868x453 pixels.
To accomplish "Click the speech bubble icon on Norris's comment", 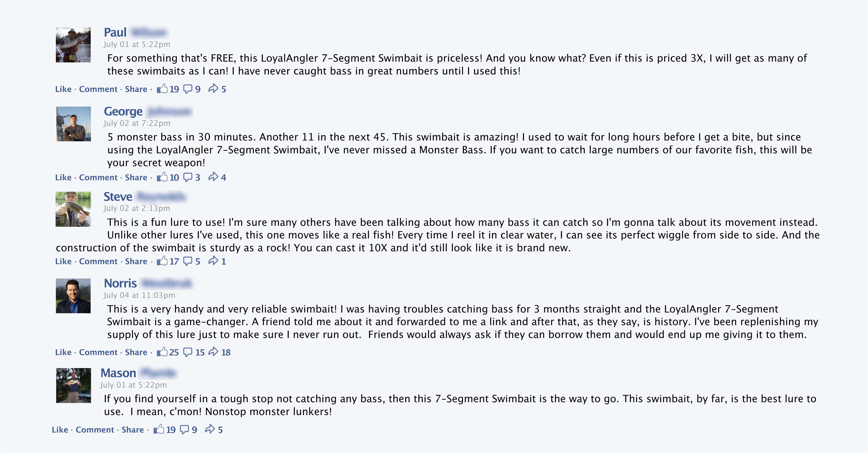I will [x=188, y=352].
